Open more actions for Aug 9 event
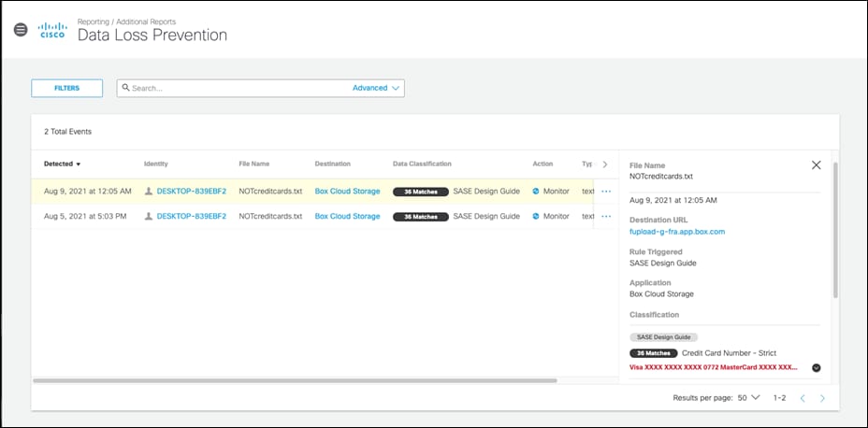The height and width of the screenshot is (428, 868). (x=606, y=192)
